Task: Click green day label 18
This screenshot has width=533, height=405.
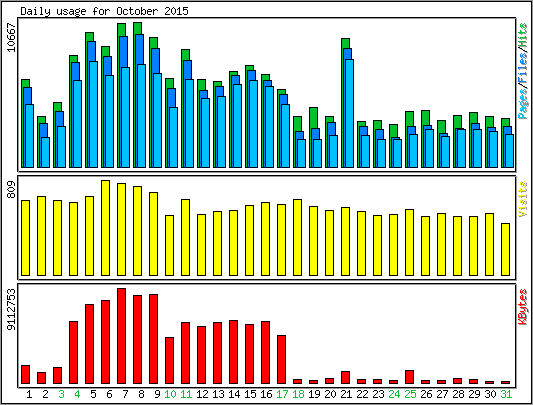Action: point(298,394)
